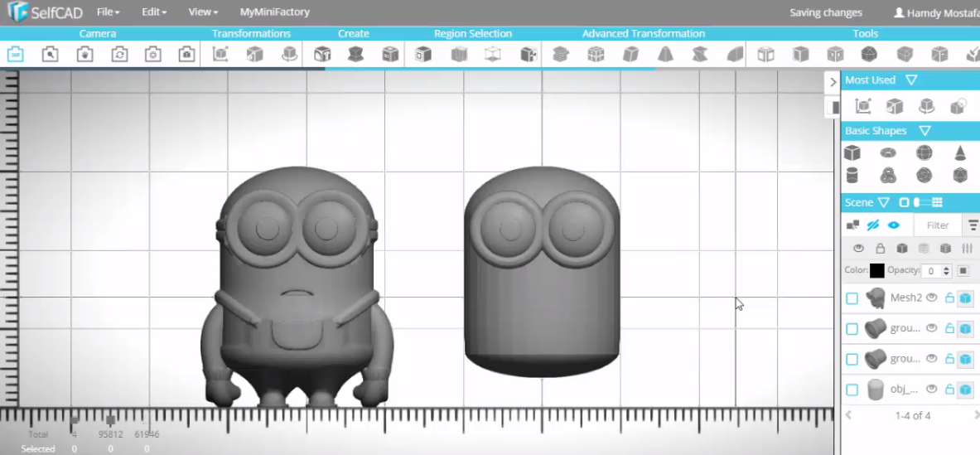This screenshot has height=455, width=980.
Task: Click the dark polyhedron icon under Tools
Action: click(869, 55)
